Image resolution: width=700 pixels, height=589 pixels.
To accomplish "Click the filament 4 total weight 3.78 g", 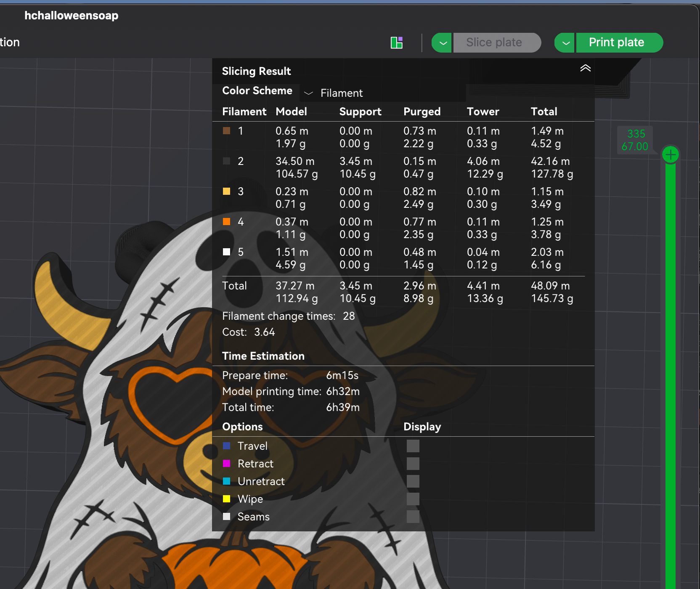I will [546, 234].
